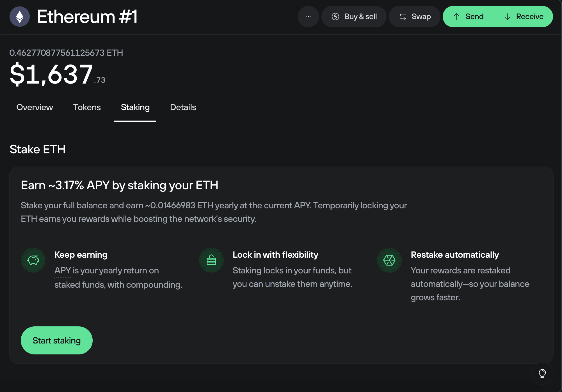Click the Stake ETH section heading
Screen dimensions: 562x392
pyautogui.click(x=37, y=149)
